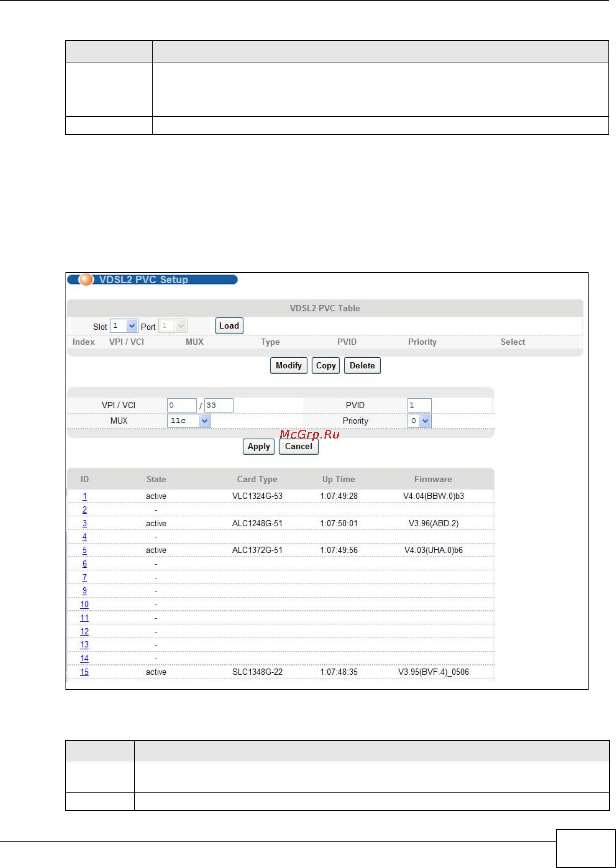Click the orange VDSL2 PVC Setup icon
Viewport: 616px width, 868px height.
pos(86,279)
